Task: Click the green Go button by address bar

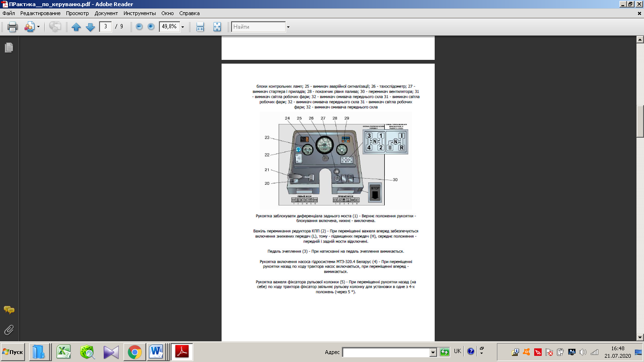Action: tap(445, 352)
